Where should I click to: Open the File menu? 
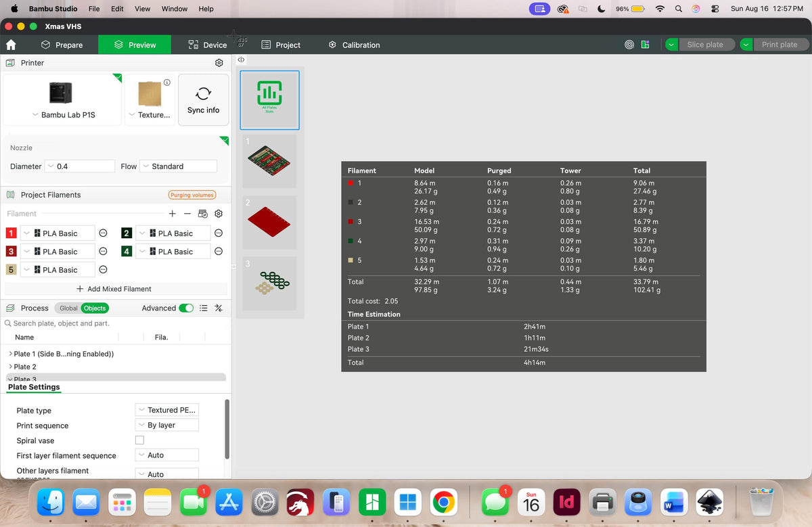pyautogui.click(x=94, y=9)
